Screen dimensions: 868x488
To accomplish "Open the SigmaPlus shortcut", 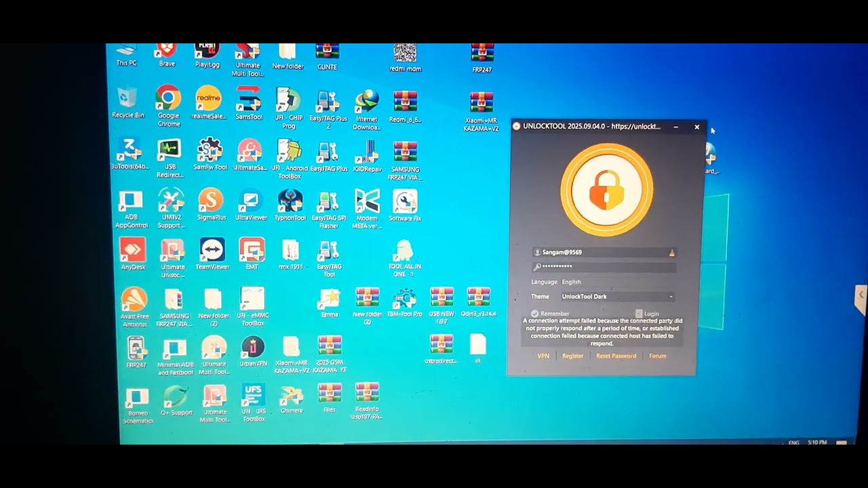I will click(x=211, y=205).
